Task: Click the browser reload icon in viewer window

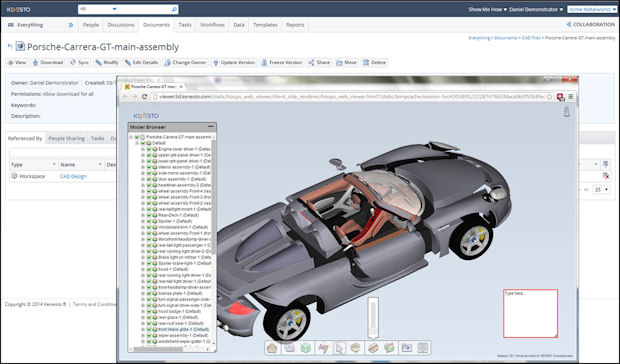Action: 145,96
